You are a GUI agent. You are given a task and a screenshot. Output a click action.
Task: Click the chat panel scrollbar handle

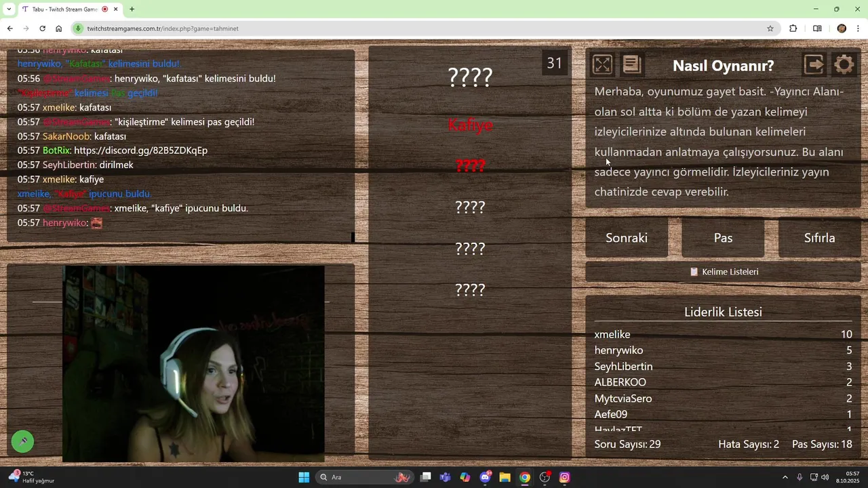point(353,237)
